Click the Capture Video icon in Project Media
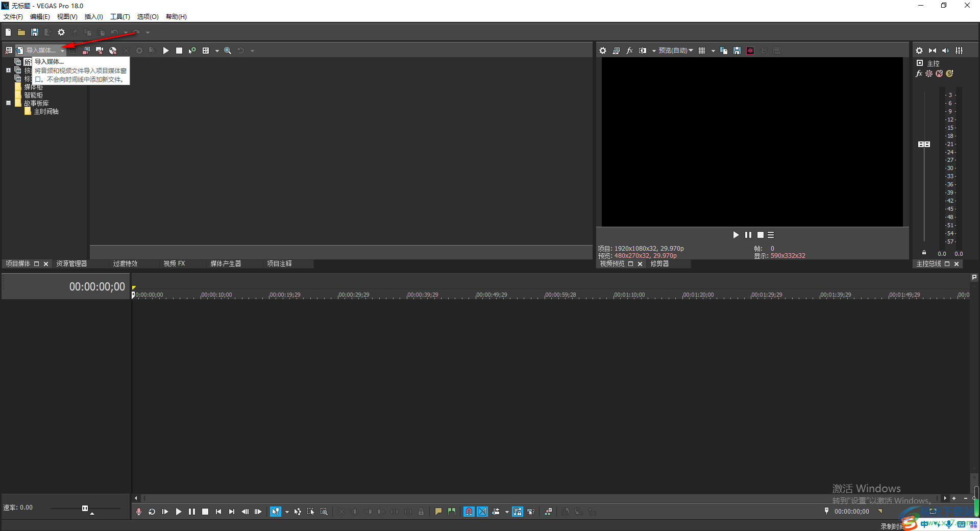This screenshot has width=980, height=531. pos(86,51)
